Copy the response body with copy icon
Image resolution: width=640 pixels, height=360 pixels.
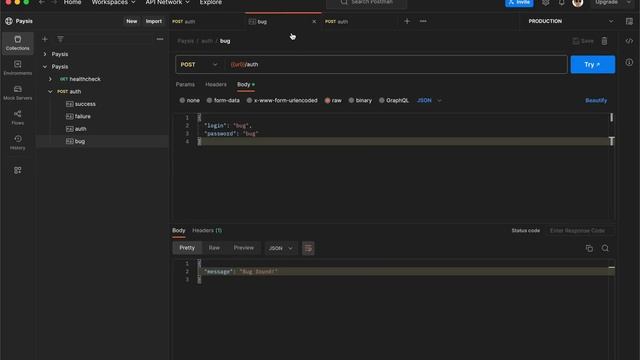coord(589,248)
